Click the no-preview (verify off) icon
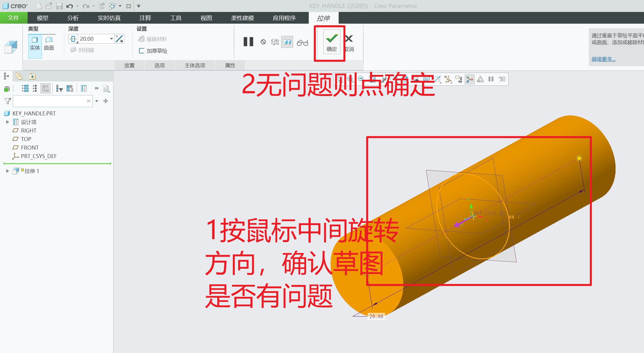The height and width of the screenshot is (353, 644). click(263, 42)
